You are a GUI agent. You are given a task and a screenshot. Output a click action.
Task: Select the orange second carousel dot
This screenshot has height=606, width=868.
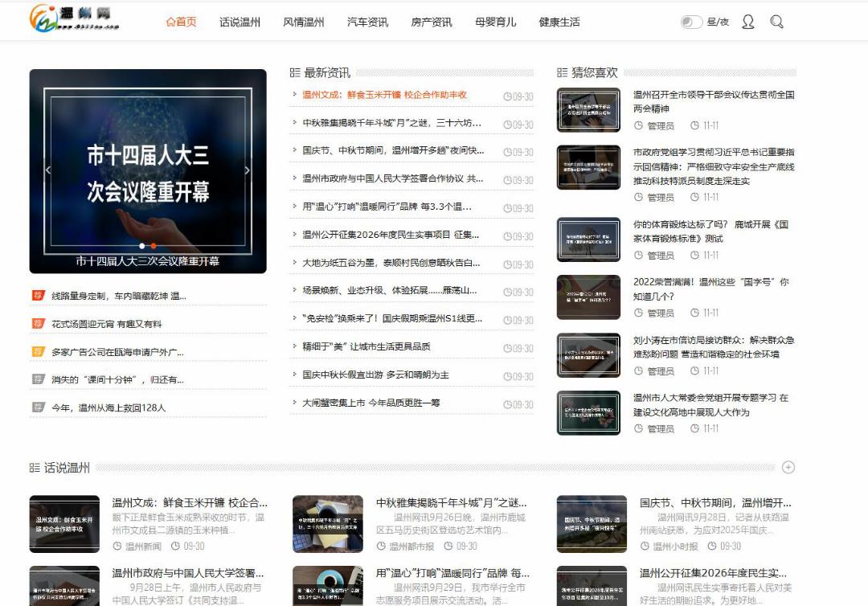pos(154,246)
